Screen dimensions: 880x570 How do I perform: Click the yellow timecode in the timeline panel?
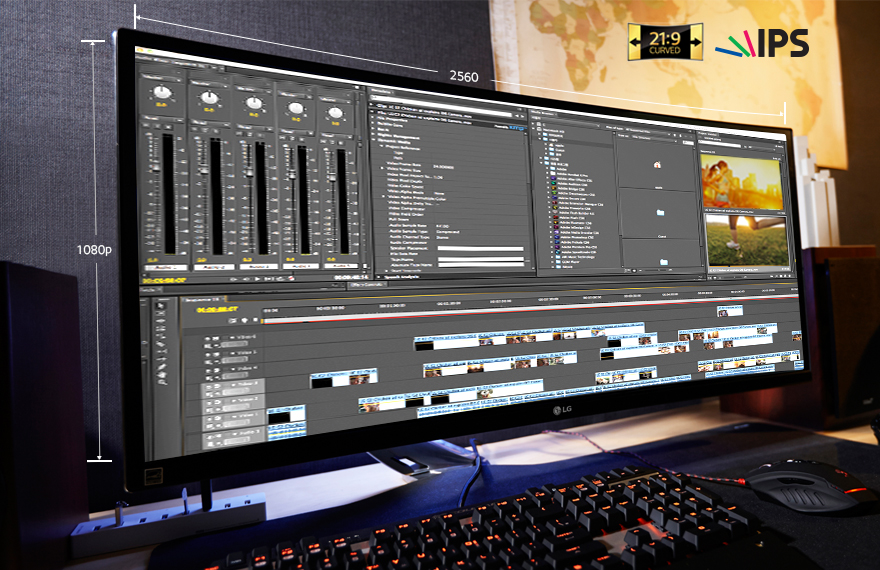coord(217,310)
